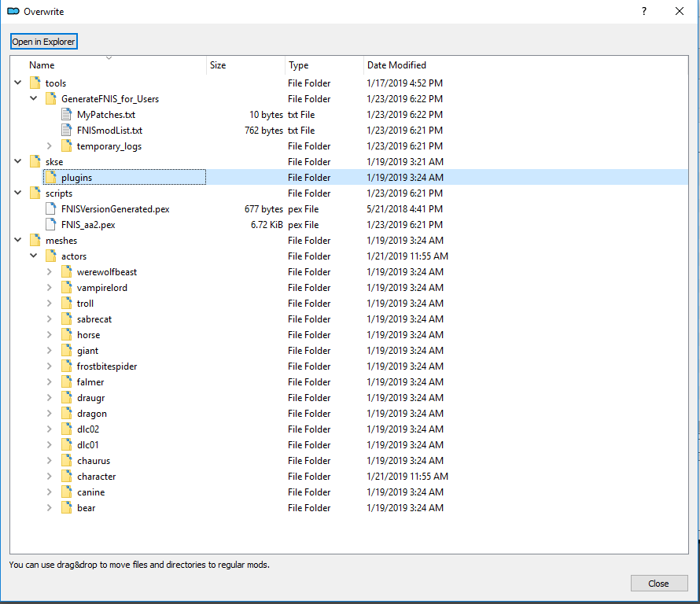The width and height of the screenshot is (700, 604).
Task: Click the frostbitespider folder icon
Action: pos(67,366)
